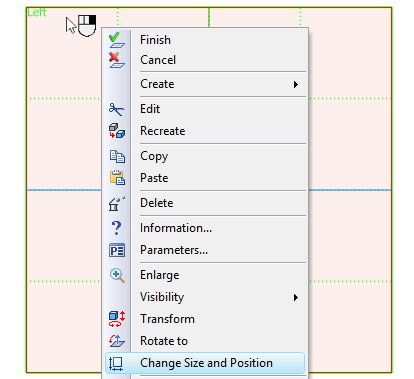Click the green checkmark Finish icon

pos(116,40)
